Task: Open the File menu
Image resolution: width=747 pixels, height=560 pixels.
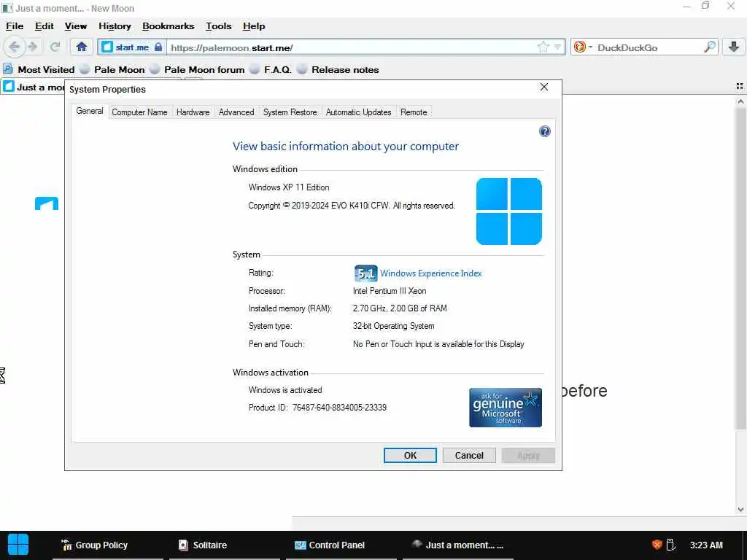Action: 15,26
